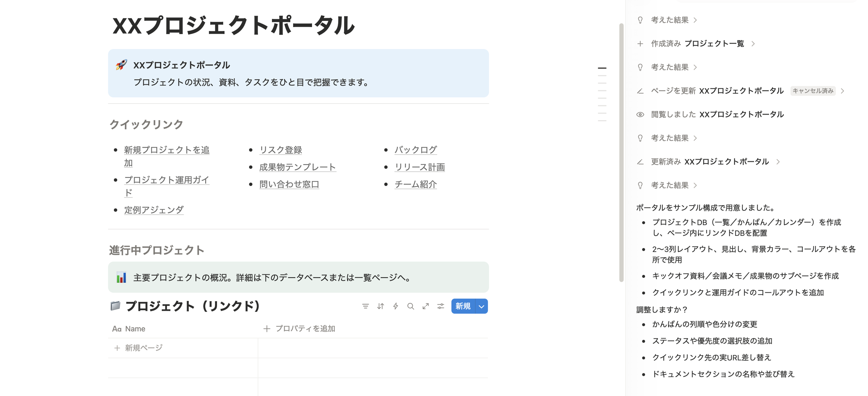Open the lightning bolt automations icon
Screen dimensions: 868x396
pyautogui.click(x=395, y=306)
